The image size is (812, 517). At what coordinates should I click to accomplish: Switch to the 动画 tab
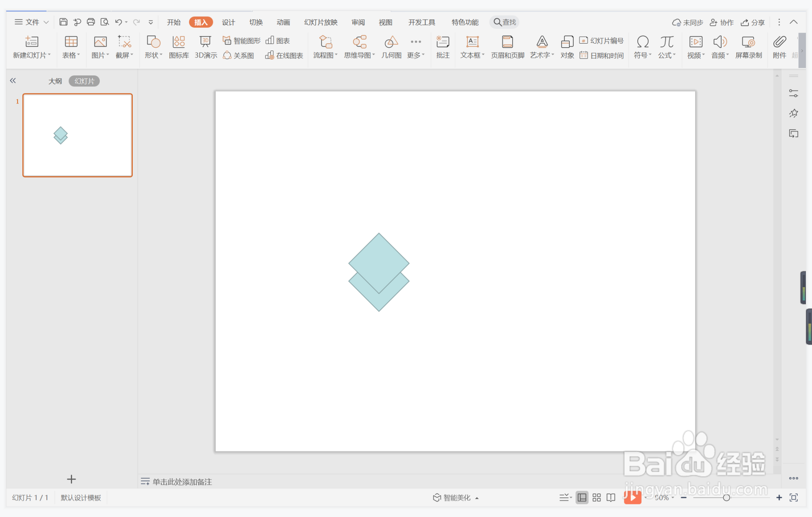(283, 22)
